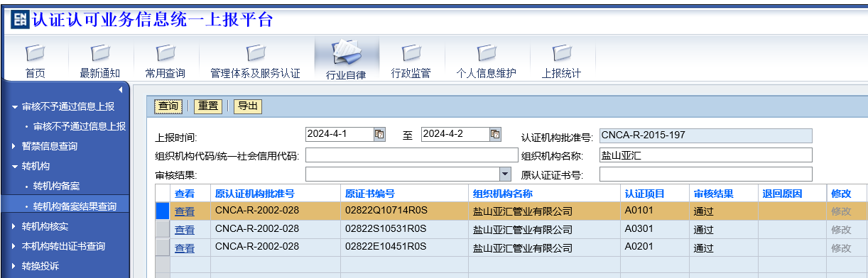
Task: Open the 上报统计 folder icon
Action: [x=562, y=54]
